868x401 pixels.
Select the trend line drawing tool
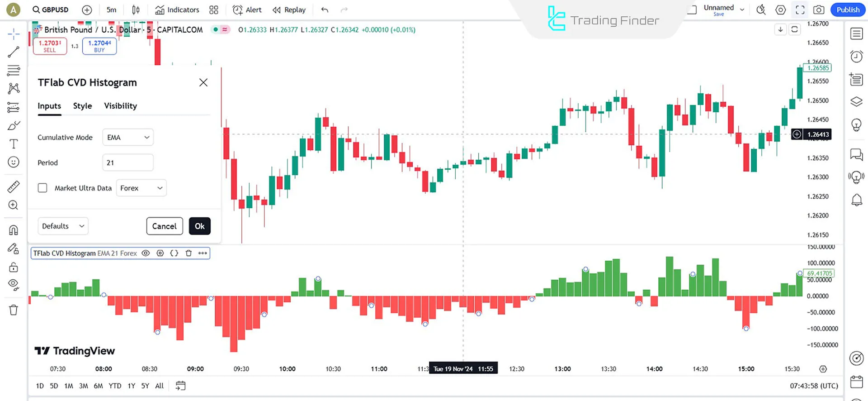pos(14,52)
